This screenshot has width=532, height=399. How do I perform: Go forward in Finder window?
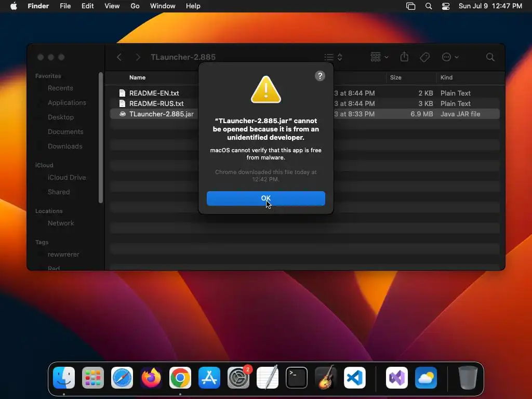(138, 57)
